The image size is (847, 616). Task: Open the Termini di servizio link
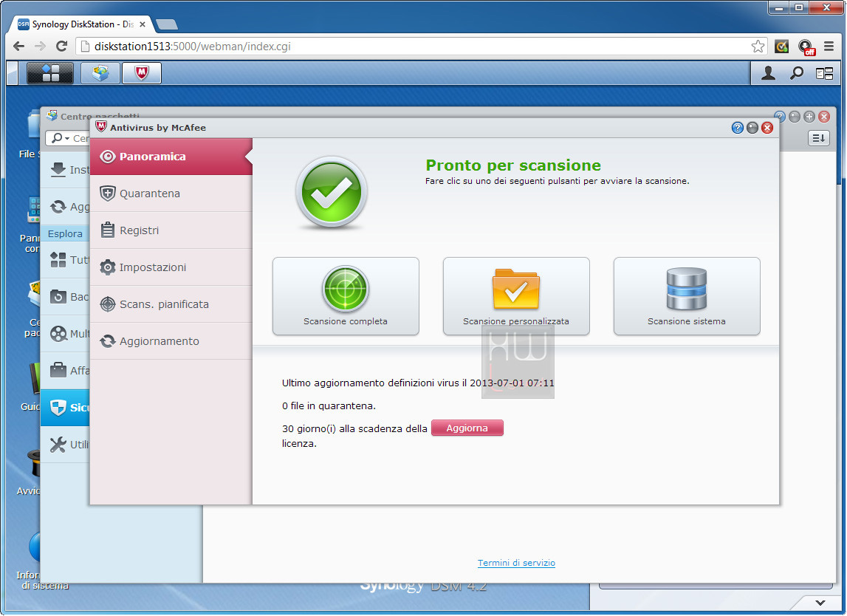tap(516, 563)
